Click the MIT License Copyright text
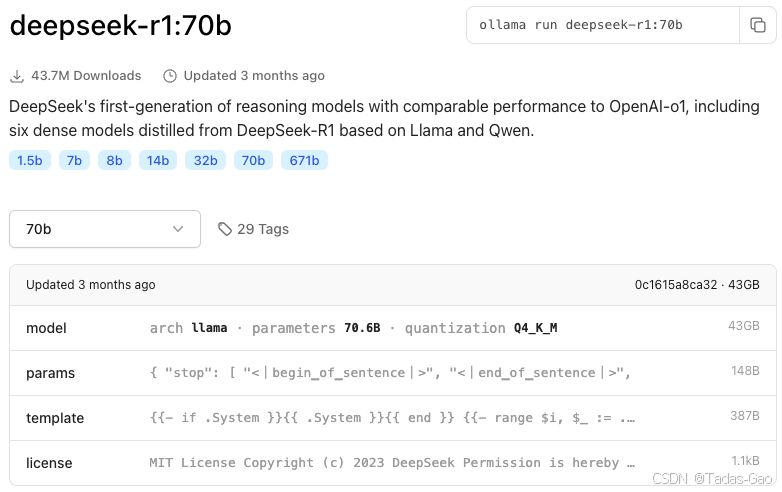 pyautogui.click(x=392, y=463)
